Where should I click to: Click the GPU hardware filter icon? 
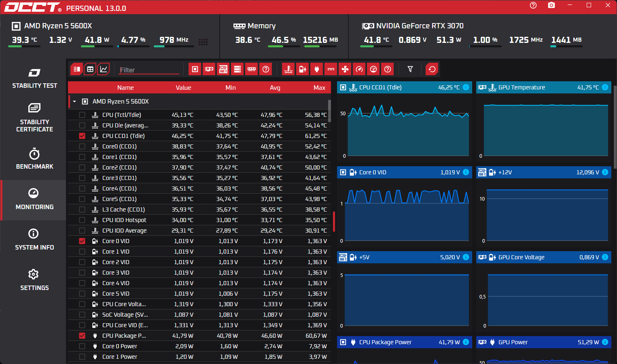209,69
